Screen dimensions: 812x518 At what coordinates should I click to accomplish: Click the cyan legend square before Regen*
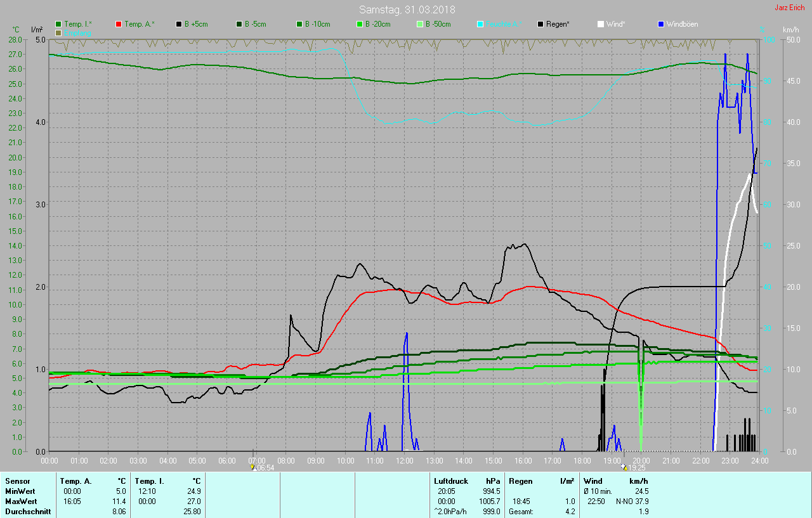480,24
